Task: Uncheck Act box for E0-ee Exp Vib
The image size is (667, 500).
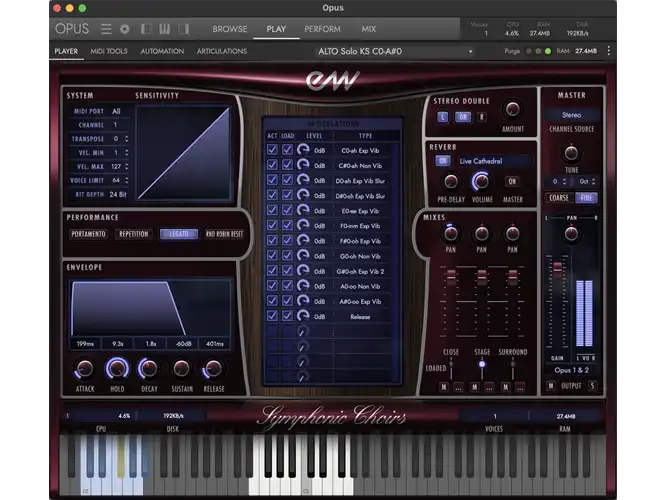Action: [272, 210]
